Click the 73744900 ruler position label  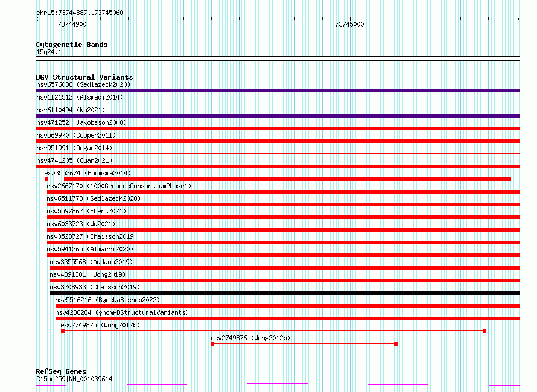pyautogui.click(x=72, y=24)
